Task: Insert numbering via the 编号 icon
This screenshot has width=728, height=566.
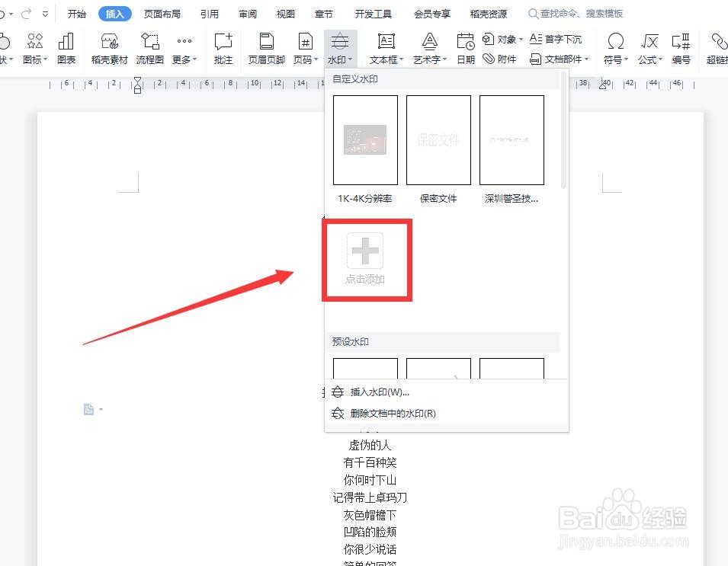Action: coord(681,47)
